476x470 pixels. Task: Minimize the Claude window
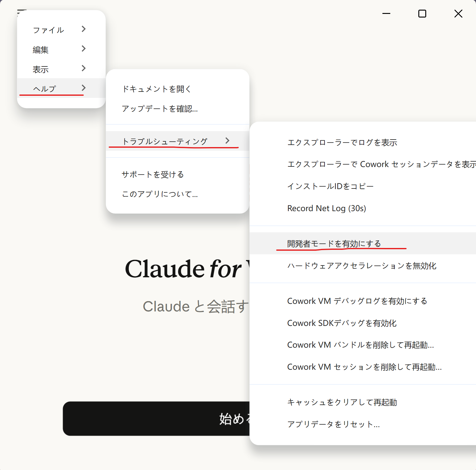click(x=386, y=14)
